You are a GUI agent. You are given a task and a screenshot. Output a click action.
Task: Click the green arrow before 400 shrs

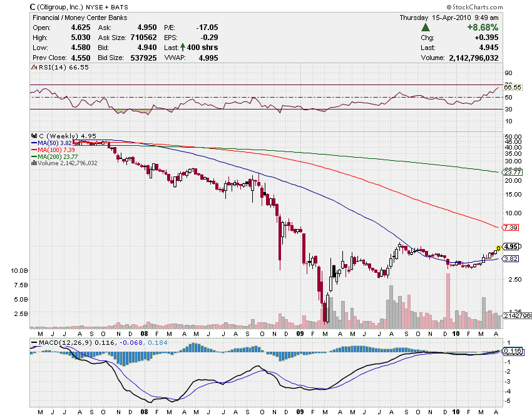click(x=183, y=47)
